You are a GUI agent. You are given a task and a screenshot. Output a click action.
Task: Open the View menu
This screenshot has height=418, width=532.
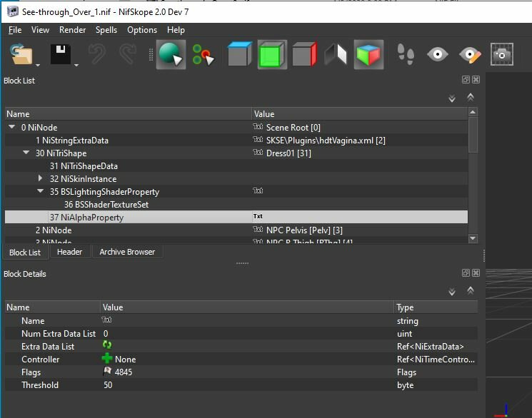(x=41, y=30)
